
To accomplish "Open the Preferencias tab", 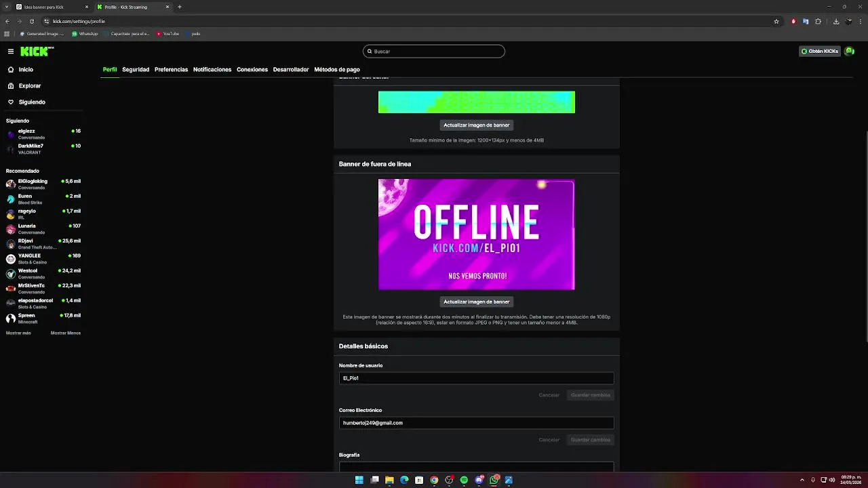I will click(171, 70).
